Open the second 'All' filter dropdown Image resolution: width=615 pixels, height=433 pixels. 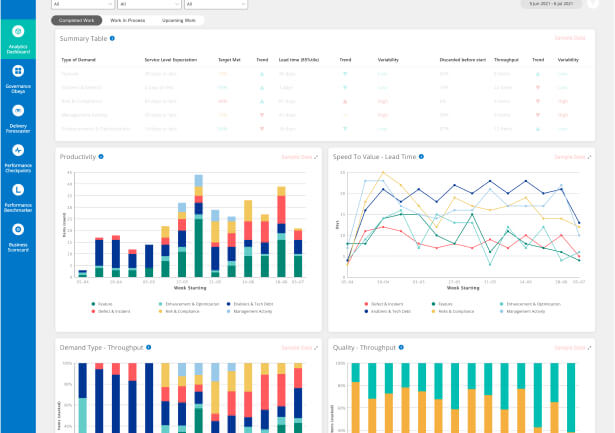click(149, 4)
